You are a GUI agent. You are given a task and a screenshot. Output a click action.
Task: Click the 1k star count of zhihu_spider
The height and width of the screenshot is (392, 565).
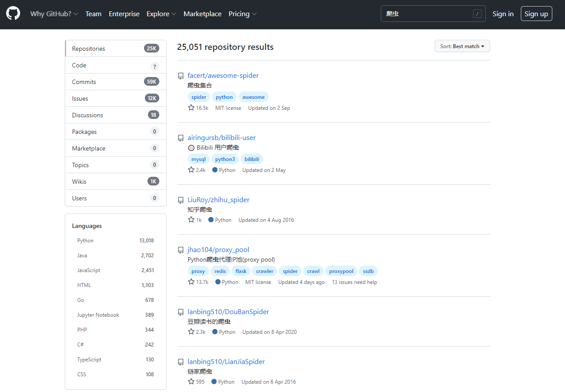coord(195,220)
